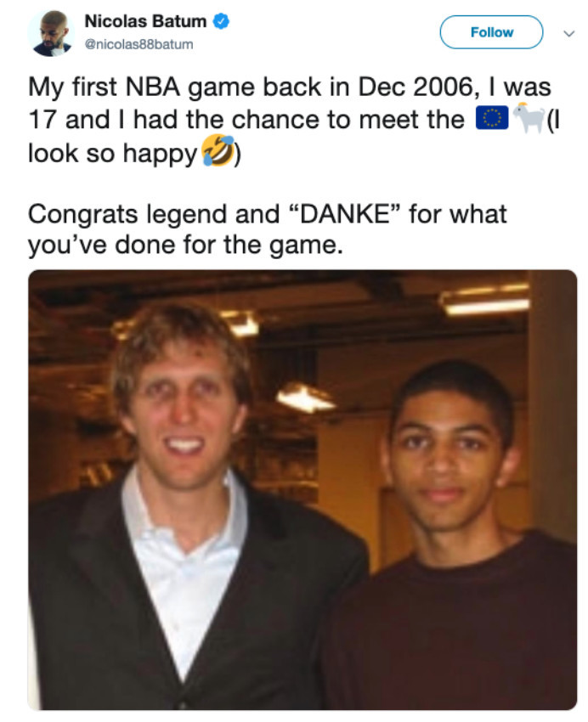588x722 pixels.
Task: Click the blue verified badge
Action: 221,21
